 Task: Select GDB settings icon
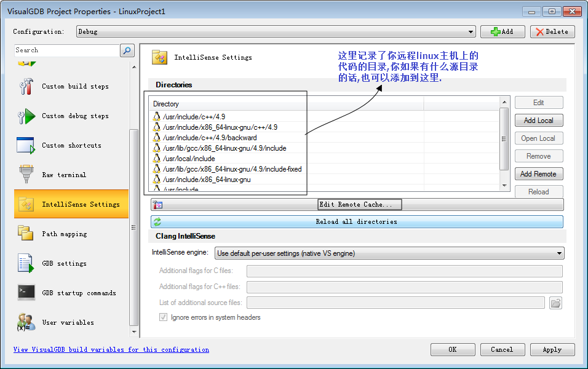point(26,263)
